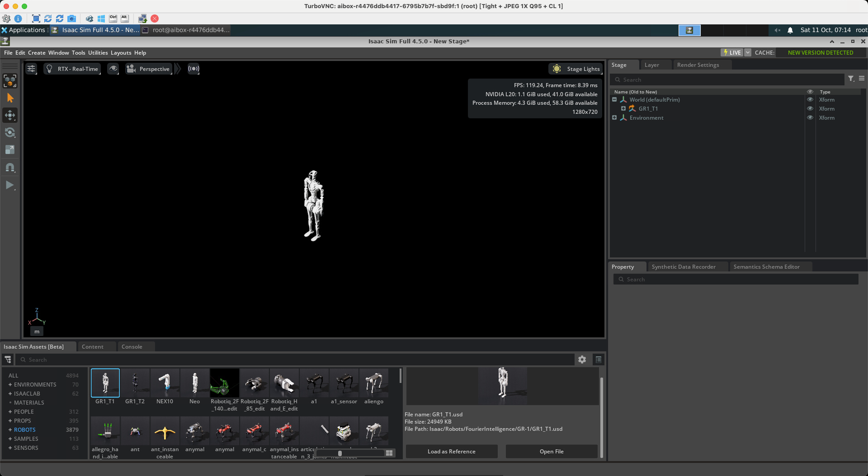Image resolution: width=868 pixels, height=476 pixels.
Task: Click the Load as Reference button
Action: (451, 452)
